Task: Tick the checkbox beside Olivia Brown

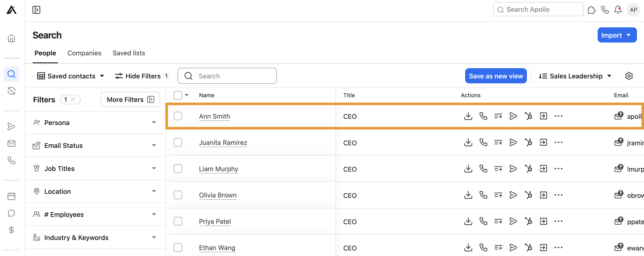Action: point(178,195)
